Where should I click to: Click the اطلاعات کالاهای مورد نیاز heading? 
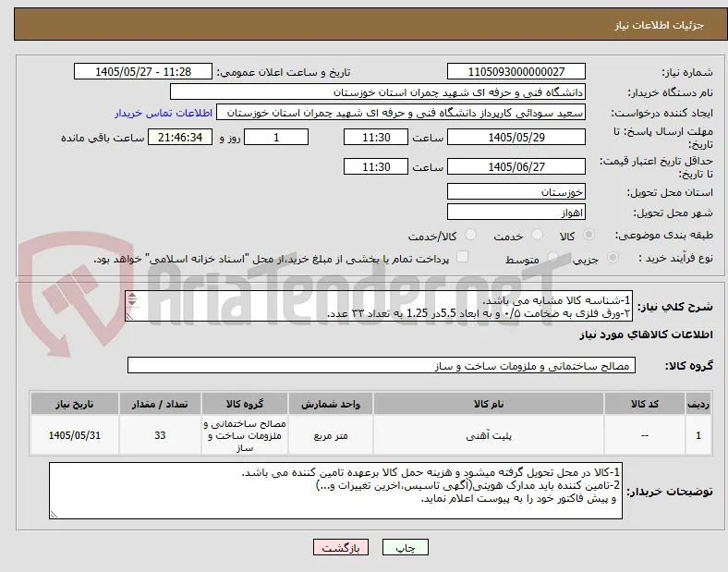646,335
